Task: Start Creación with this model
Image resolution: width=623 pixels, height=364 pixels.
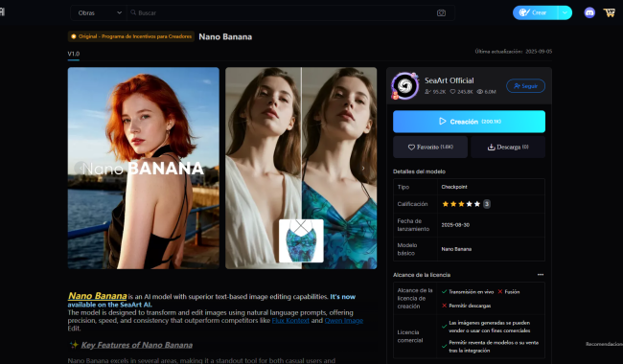Action: [469, 122]
